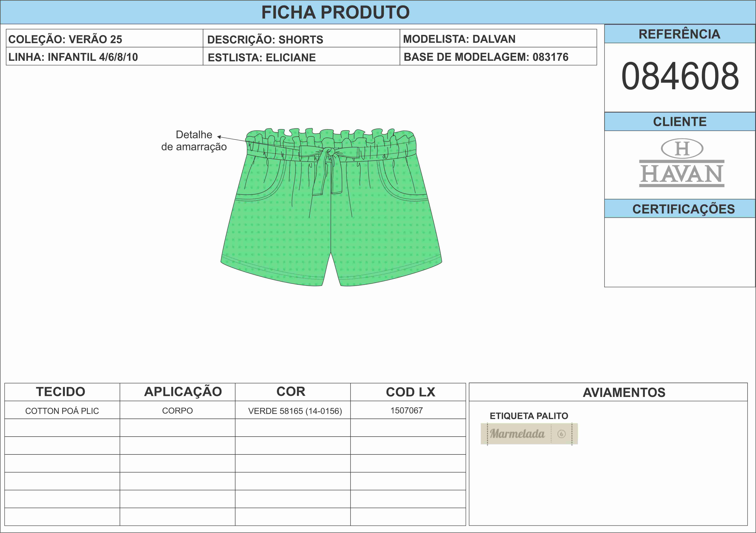Click the Havan H oval logo
The image size is (756, 533).
[682, 148]
